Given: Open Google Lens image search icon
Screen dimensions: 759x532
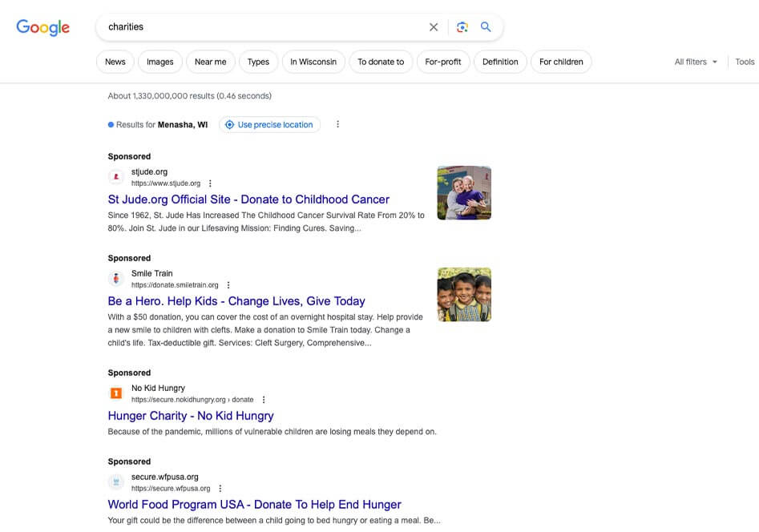Looking at the screenshot, I should coord(462,27).
